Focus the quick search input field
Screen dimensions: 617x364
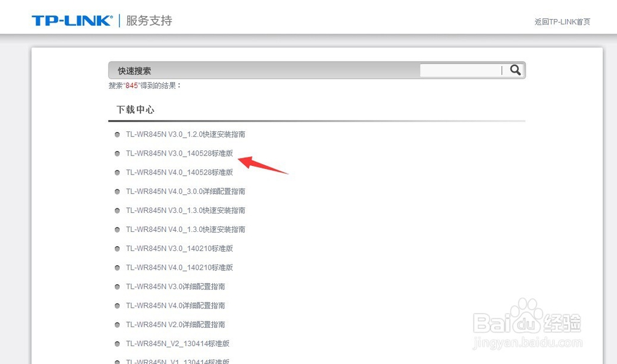(x=462, y=70)
